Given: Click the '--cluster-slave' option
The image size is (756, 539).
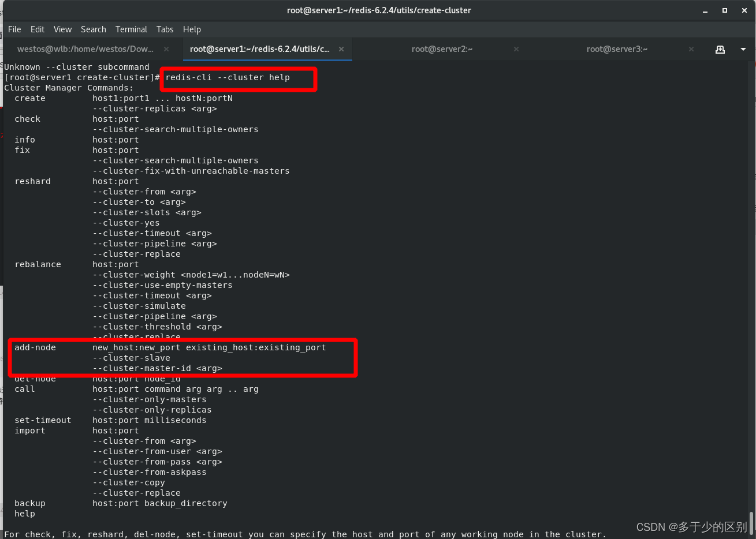Looking at the screenshot, I should [131, 358].
